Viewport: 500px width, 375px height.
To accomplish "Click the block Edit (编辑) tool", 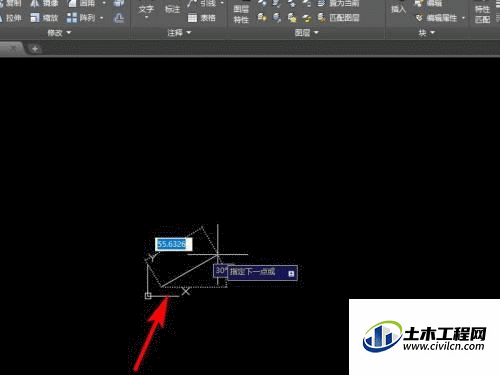I will [x=429, y=3].
